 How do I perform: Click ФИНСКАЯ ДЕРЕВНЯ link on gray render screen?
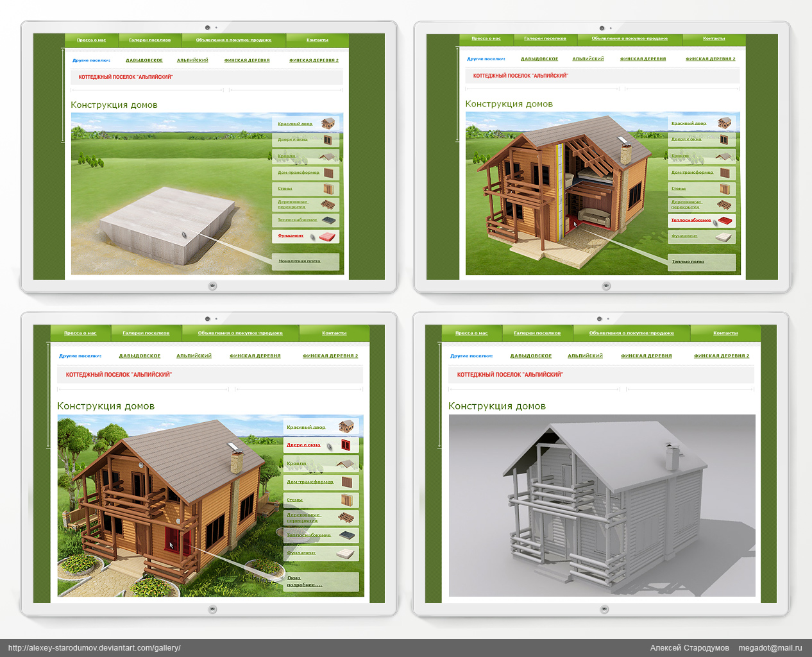[647, 356]
